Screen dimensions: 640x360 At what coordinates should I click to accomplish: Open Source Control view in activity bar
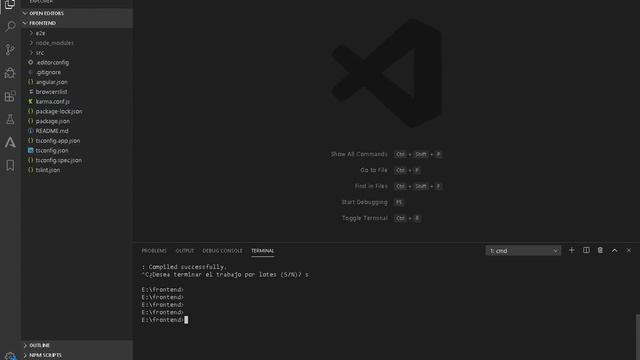[x=10, y=49]
